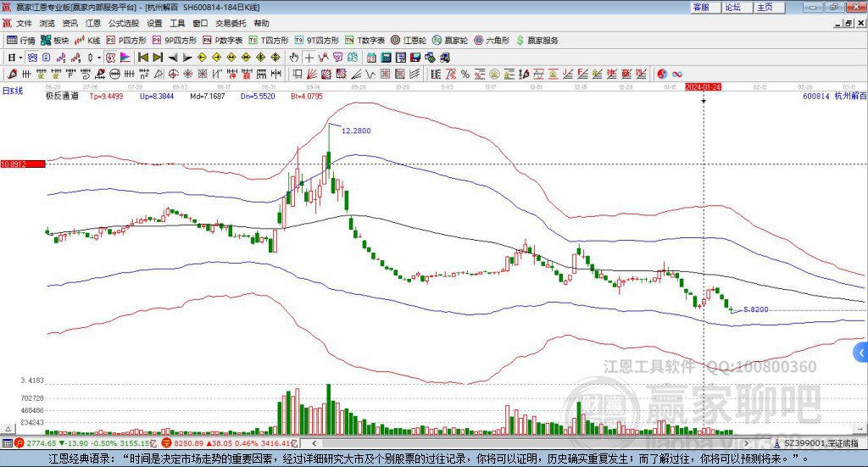Open the P四方形 Gann square tool
The width and height of the screenshot is (868, 467).
126,40
